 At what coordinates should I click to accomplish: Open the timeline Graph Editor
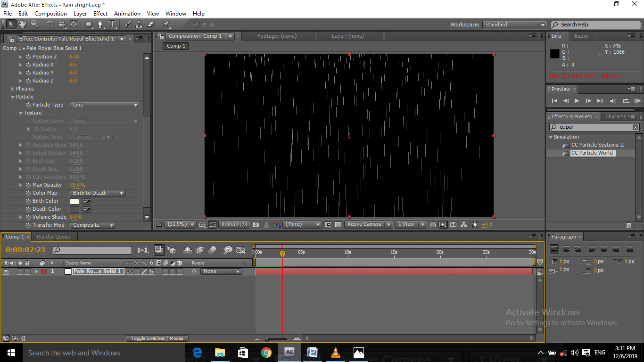tap(240, 250)
